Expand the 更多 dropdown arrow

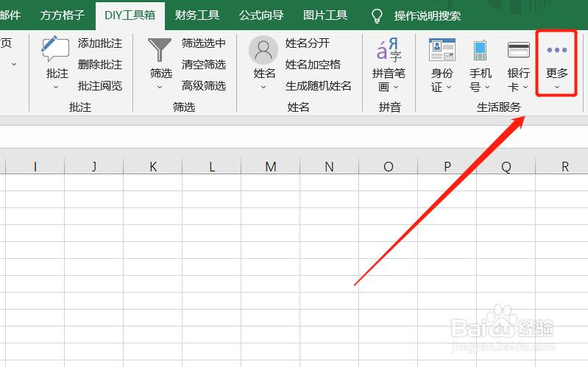click(557, 88)
